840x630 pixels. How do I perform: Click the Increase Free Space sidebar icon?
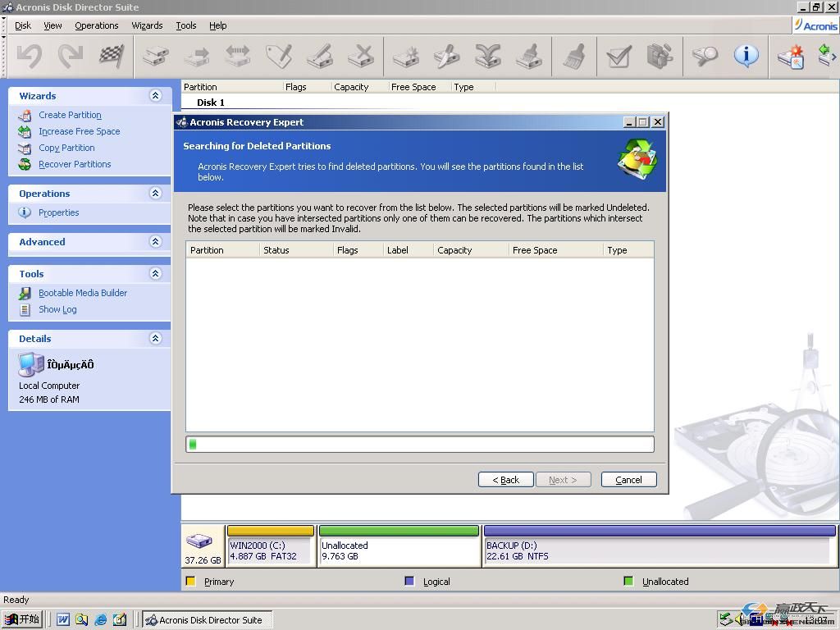pos(25,131)
